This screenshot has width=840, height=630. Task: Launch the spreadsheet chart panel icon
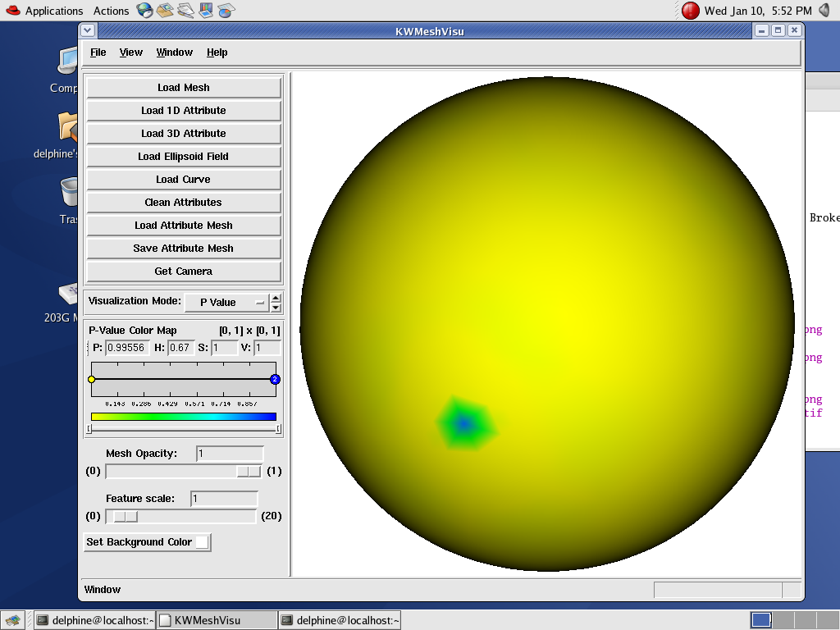(226, 11)
